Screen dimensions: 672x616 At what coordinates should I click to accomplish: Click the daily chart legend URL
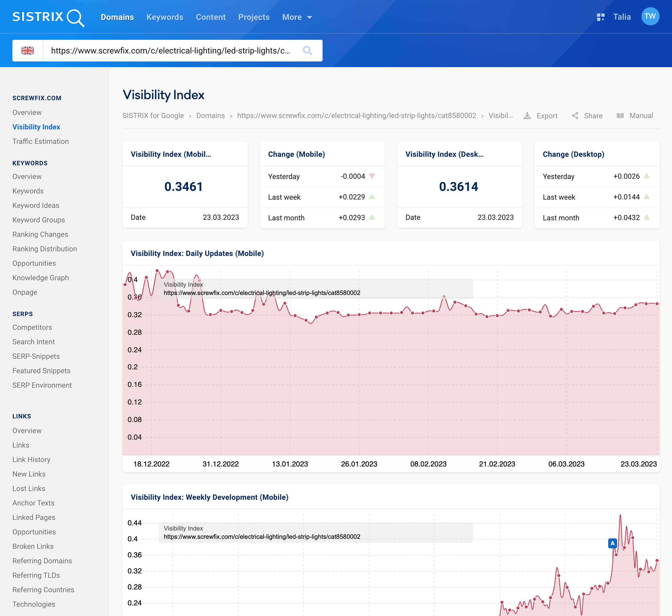(262, 293)
